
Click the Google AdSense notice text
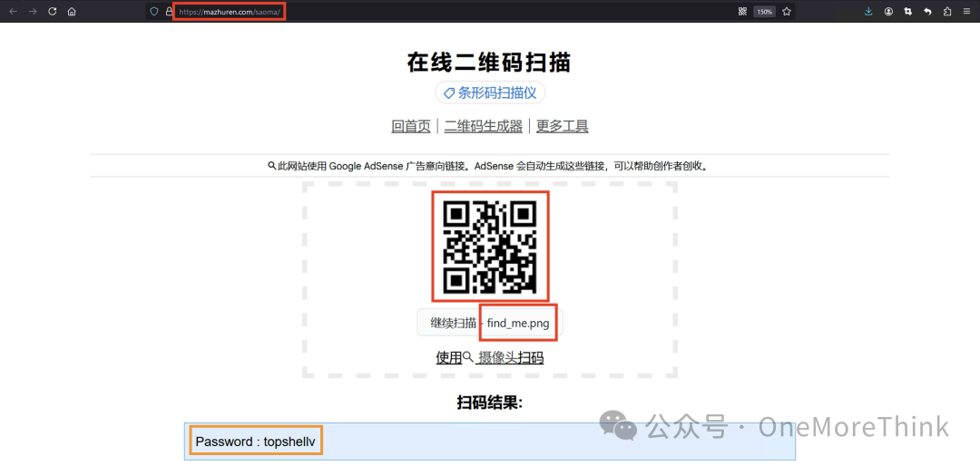tap(487, 166)
